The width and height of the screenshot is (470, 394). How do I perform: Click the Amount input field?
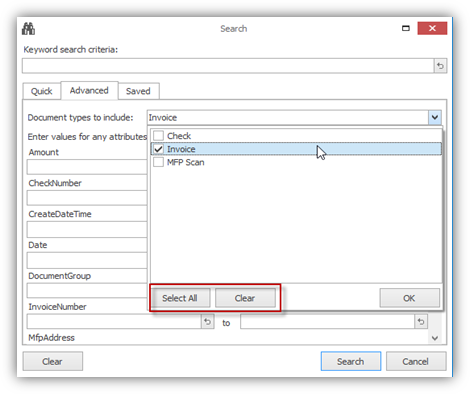coord(87,167)
